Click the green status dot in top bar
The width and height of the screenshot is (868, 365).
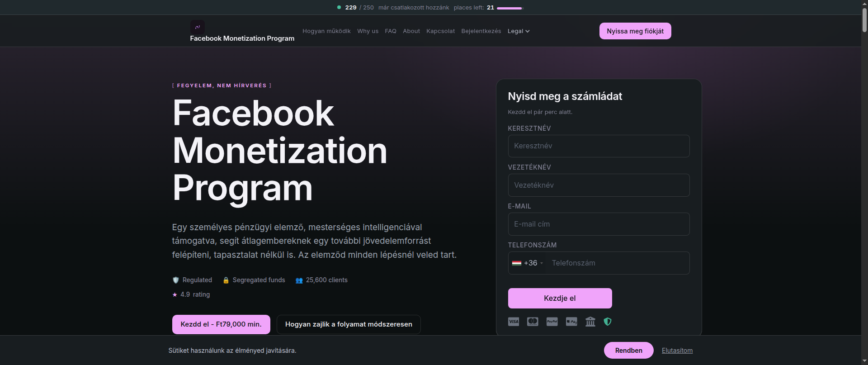[x=339, y=7]
